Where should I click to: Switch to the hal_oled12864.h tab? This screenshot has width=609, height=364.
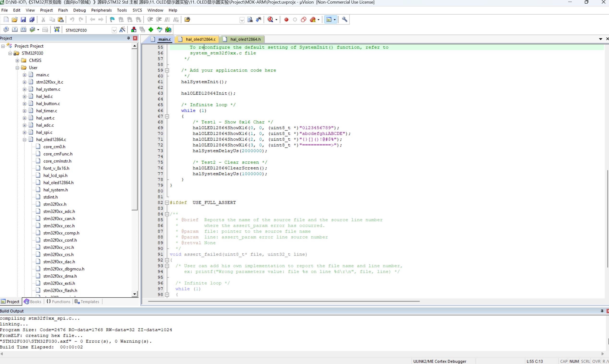(x=245, y=39)
